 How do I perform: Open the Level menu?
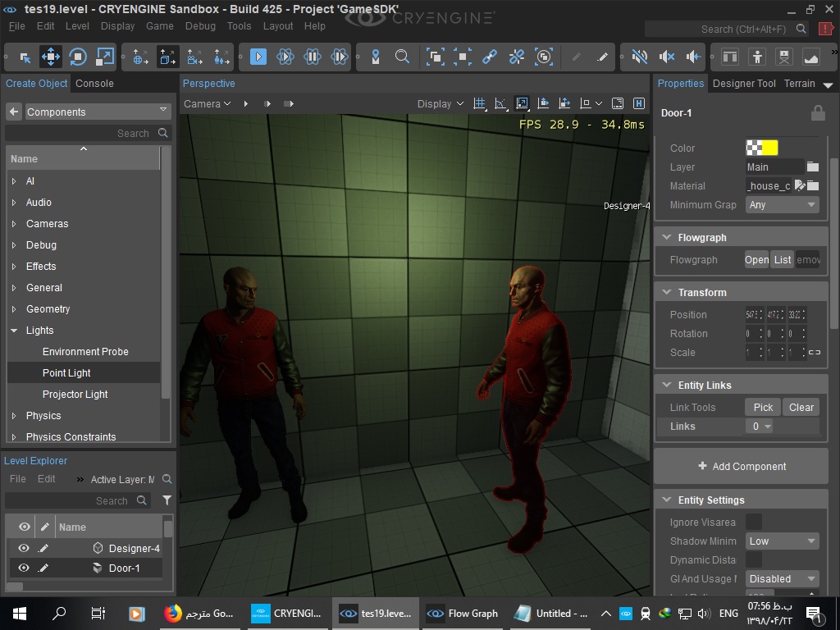point(77,25)
